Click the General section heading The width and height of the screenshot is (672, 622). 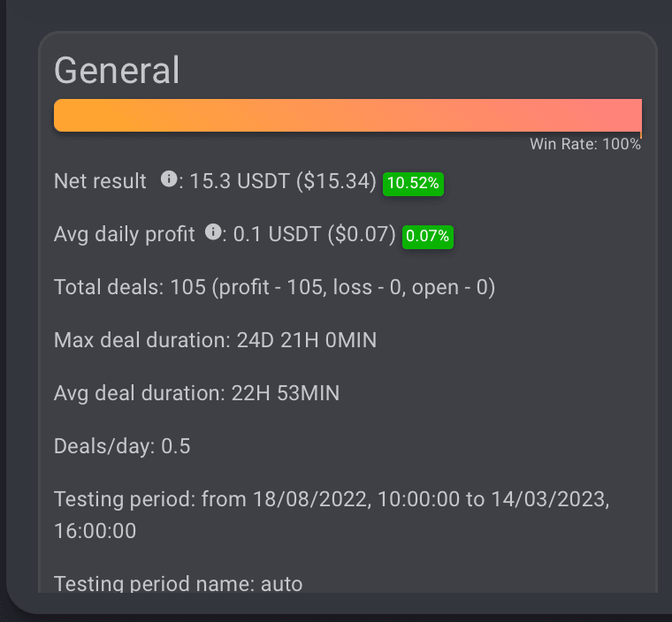point(117,70)
